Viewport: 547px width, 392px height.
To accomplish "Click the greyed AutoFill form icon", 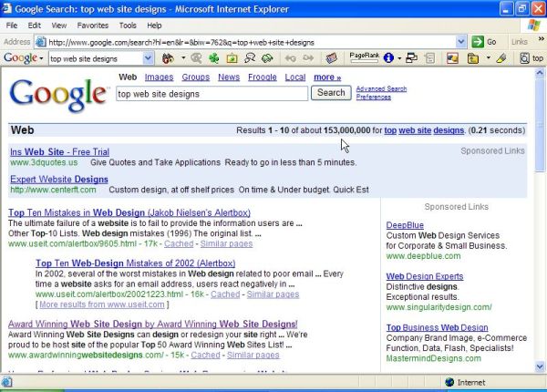I will (430, 58).
